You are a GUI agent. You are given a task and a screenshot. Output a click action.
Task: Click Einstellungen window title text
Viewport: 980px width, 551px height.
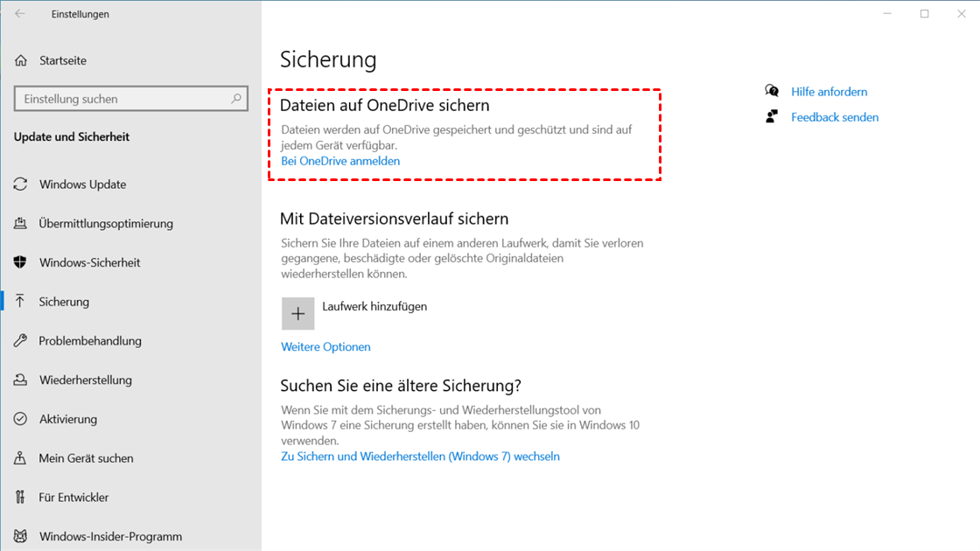pos(80,14)
